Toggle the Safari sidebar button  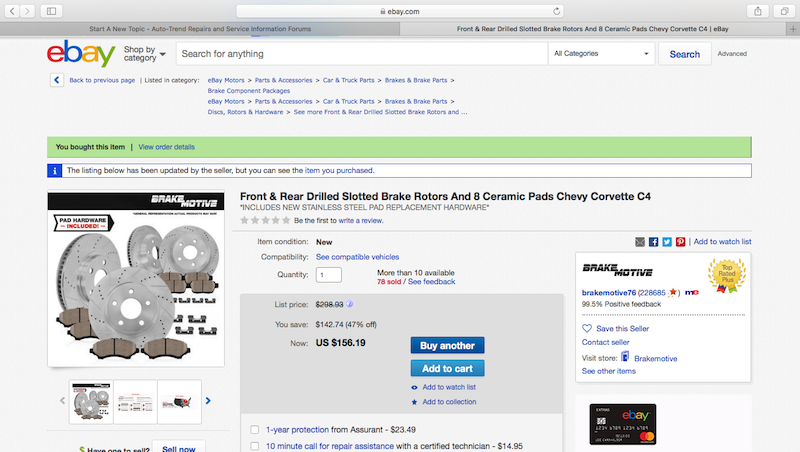(52, 11)
